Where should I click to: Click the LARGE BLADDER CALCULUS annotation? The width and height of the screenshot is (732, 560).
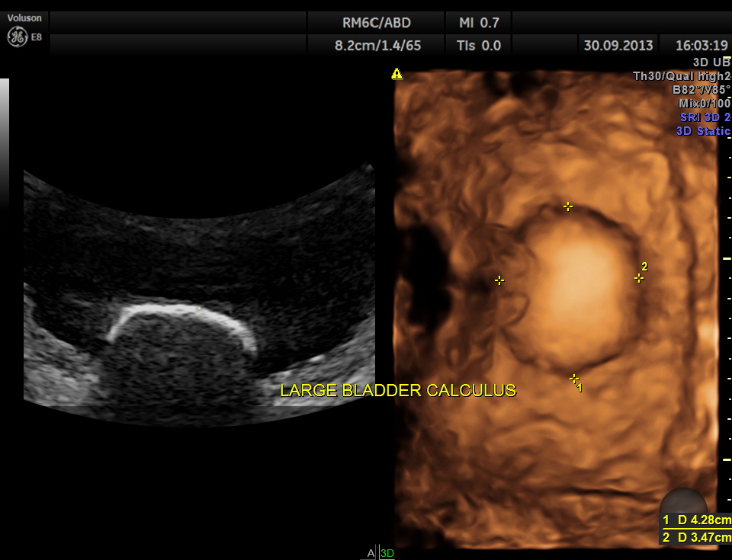click(397, 391)
